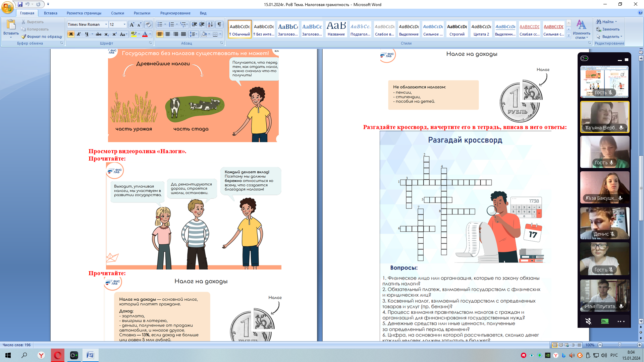Image resolution: width=644 pixels, height=362 pixels.
Task: Toggle strikethrough formatting
Action: 99,34
